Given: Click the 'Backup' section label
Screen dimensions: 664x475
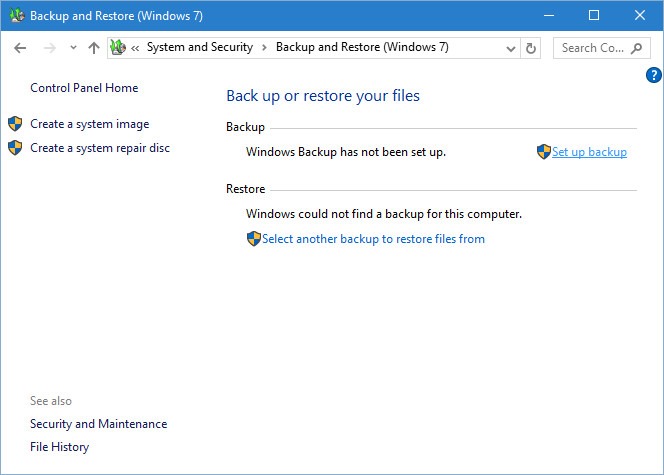Looking at the screenshot, I should 245,127.
